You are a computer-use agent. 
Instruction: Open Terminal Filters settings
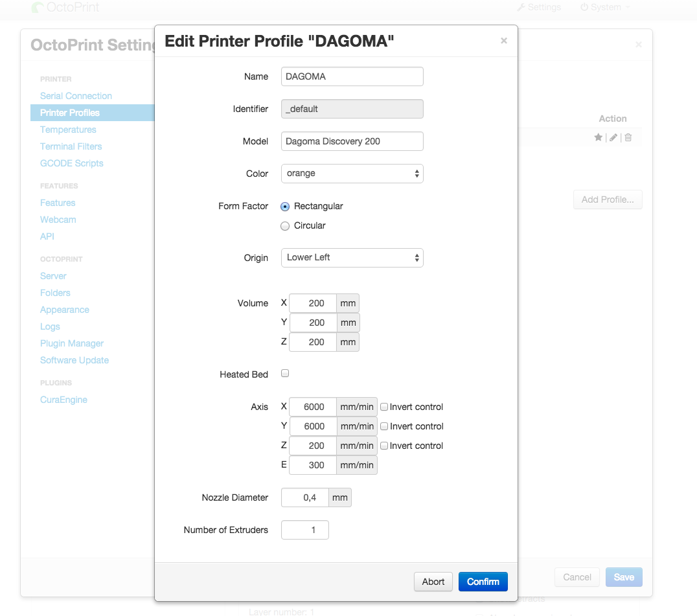[71, 146]
